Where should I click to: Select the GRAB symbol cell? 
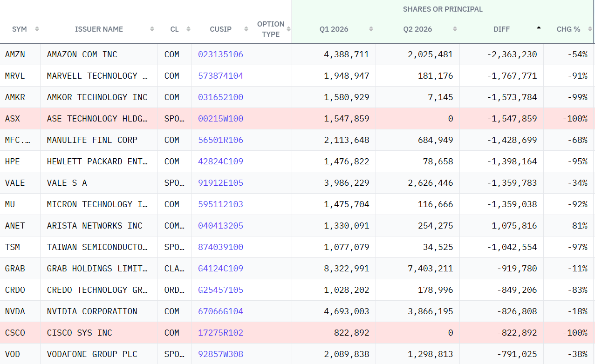[x=20, y=269]
